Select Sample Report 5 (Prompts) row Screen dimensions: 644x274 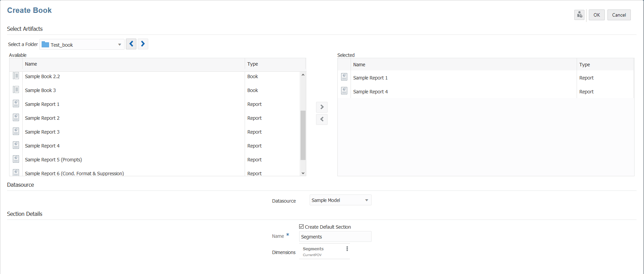[x=53, y=160]
